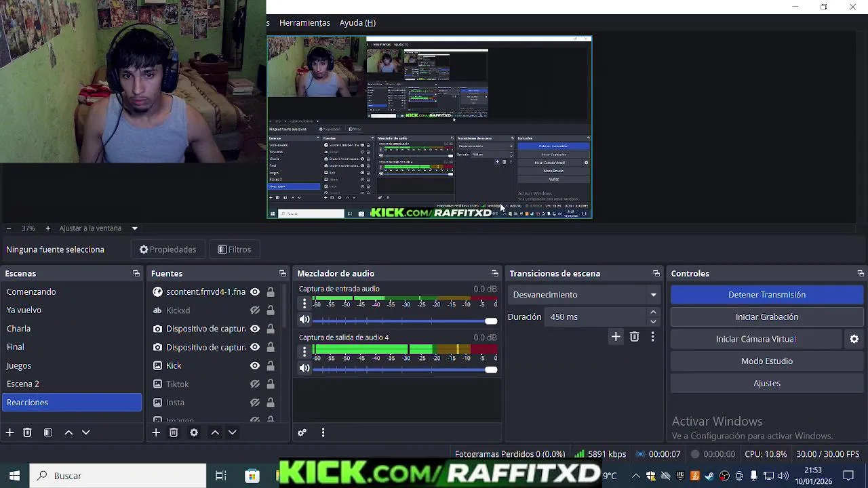This screenshot has width=868, height=488.
Task: Open Windows Start menu
Action: tap(14, 476)
